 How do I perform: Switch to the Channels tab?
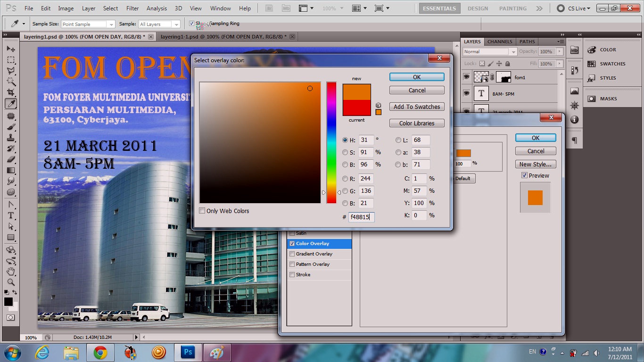(500, 41)
